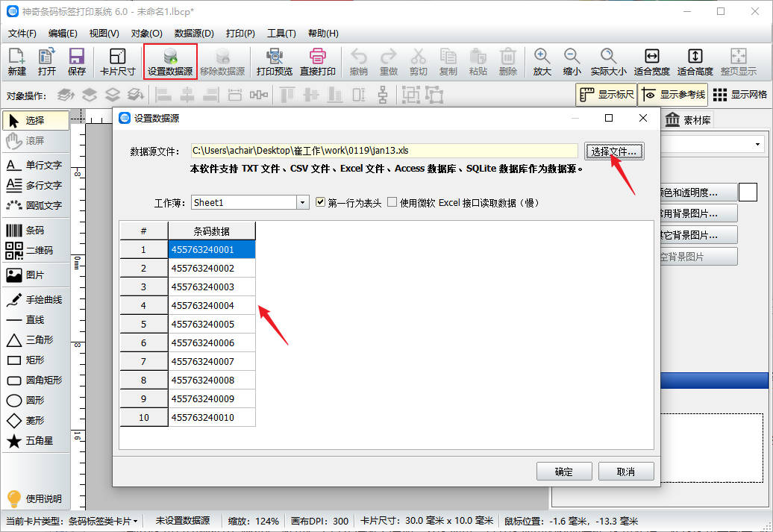Toggle 第一行为表头 checkbox
773x532 pixels.
tap(320, 202)
